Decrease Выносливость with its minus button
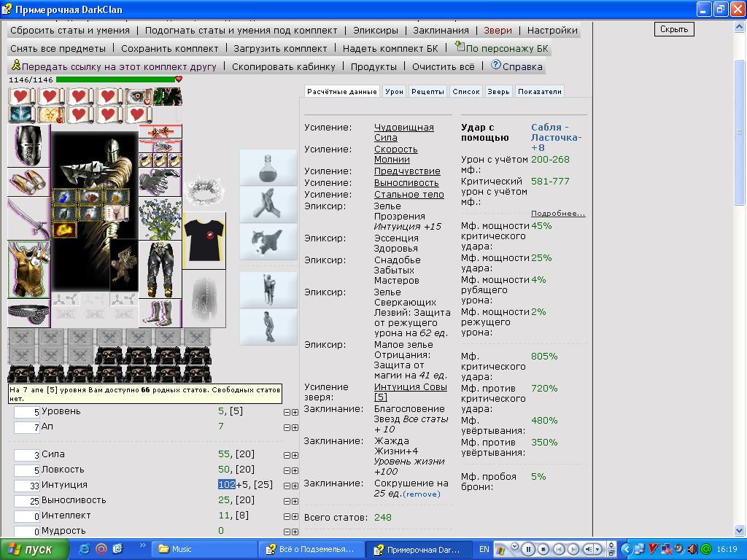 click(287, 501)
